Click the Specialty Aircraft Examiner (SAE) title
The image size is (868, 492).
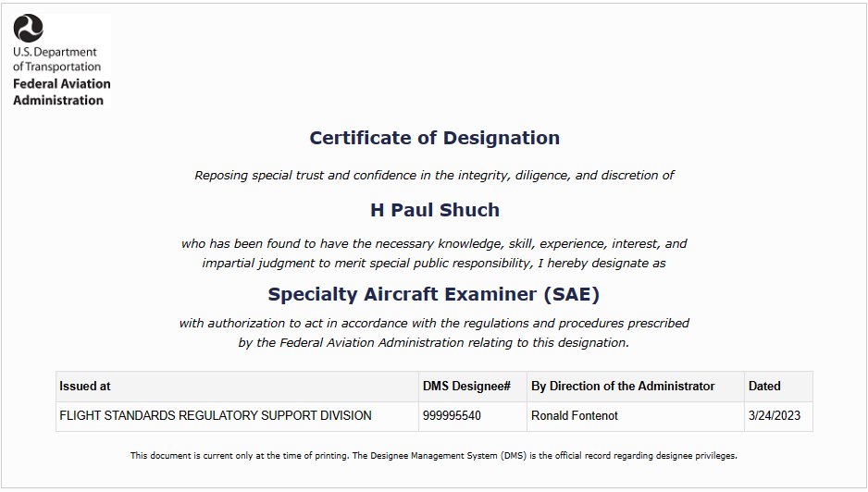[x=433, y=294]
